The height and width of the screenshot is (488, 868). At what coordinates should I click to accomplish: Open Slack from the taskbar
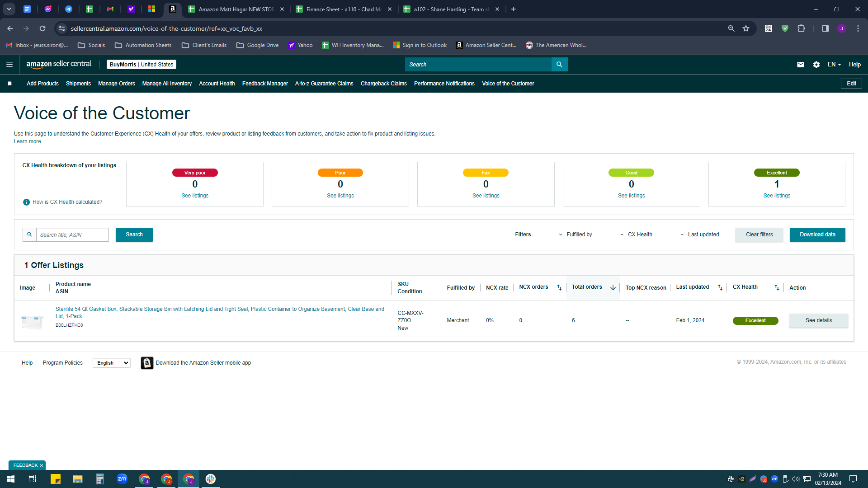pos(211,479)
